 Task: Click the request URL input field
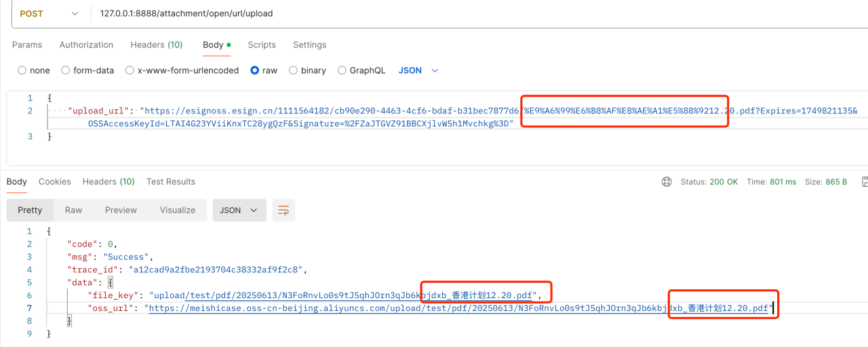point(480,14)
